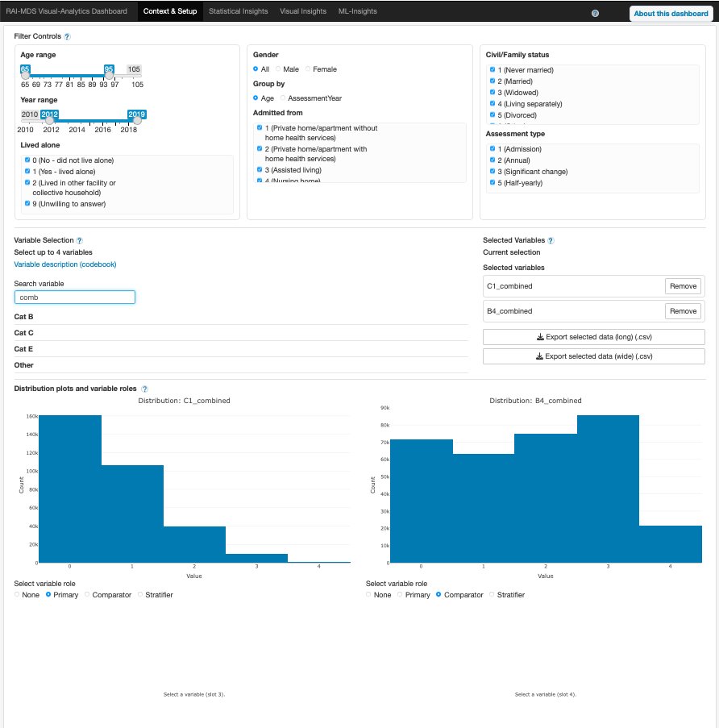Remove the C1_combined selected variable

tap(683, 286)
